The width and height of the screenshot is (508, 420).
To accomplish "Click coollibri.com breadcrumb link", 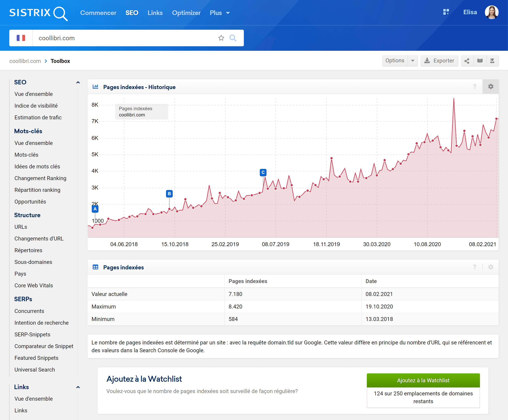I will pos(25,61).
